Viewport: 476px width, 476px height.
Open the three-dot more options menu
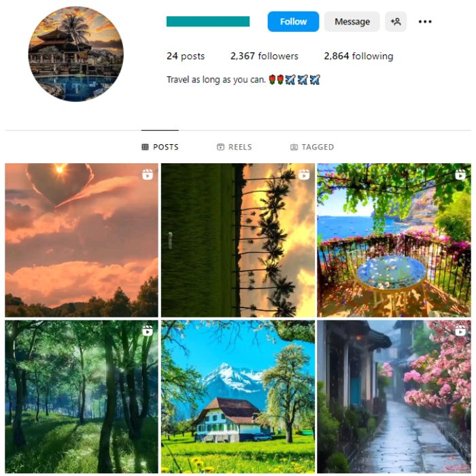(x=425, y=22)
